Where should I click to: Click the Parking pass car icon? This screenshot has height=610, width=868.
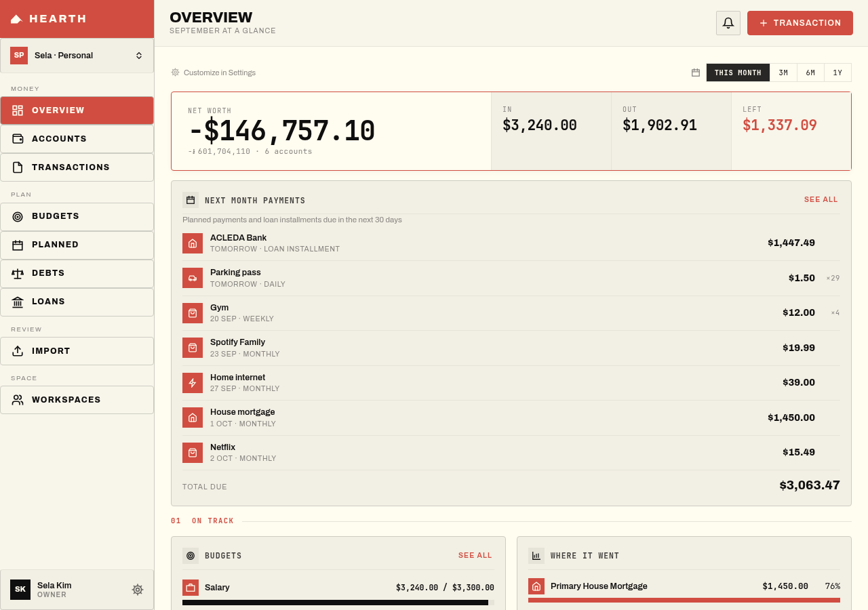(193, 278)
